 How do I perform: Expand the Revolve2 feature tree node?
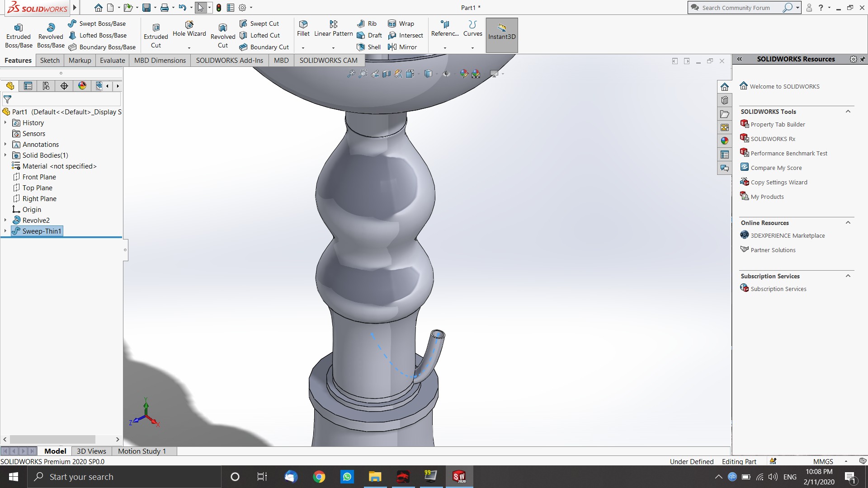click(5, 220)
